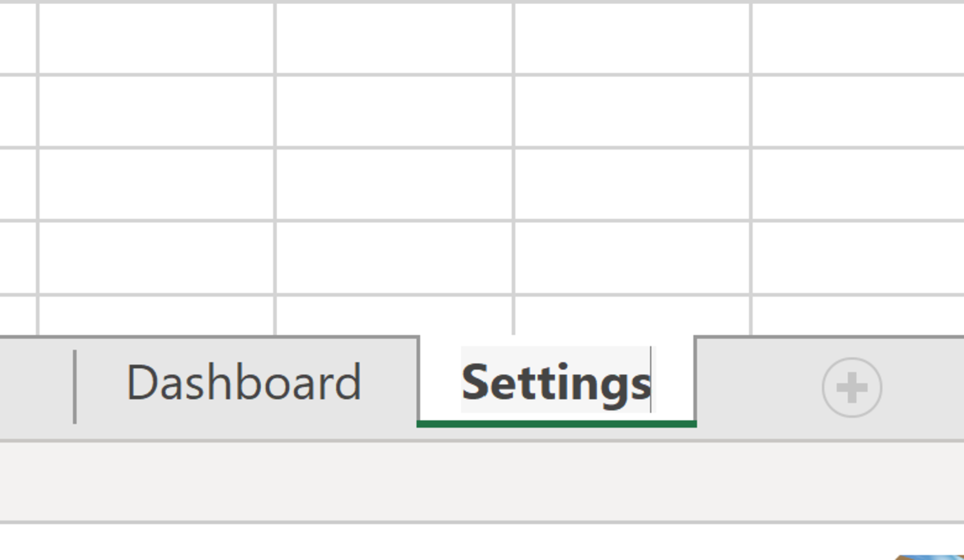Image resolution: width=964 pixels, height=560 pixels.
Task: Click the vertical divider left of the Dashboard tab
Action: pyautogui.click(x=75, y=384)
